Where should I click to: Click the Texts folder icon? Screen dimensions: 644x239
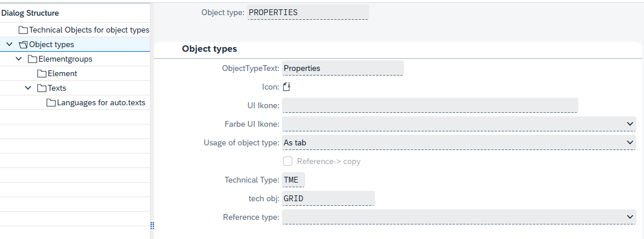(42, 88)
